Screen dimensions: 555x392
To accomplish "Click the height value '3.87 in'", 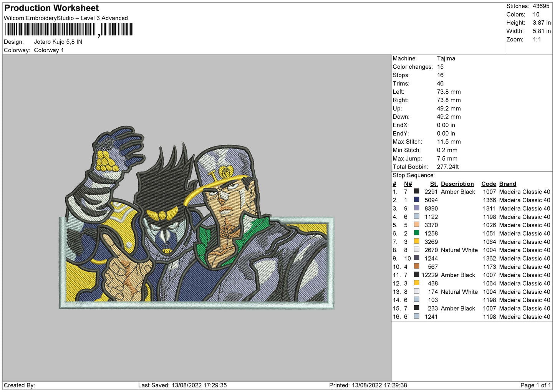I will click(542, 23).
